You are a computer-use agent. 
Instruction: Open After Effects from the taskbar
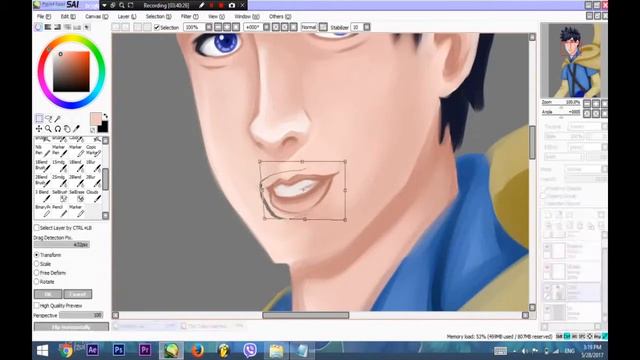(x=93, y=350)
